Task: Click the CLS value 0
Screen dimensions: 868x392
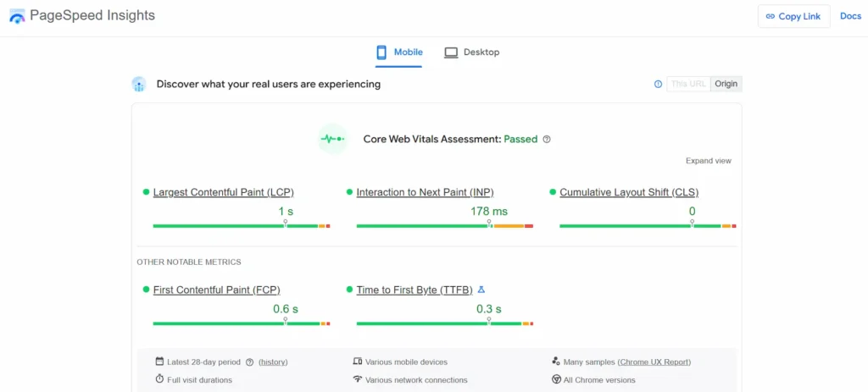Action: (x=692, y=211)
